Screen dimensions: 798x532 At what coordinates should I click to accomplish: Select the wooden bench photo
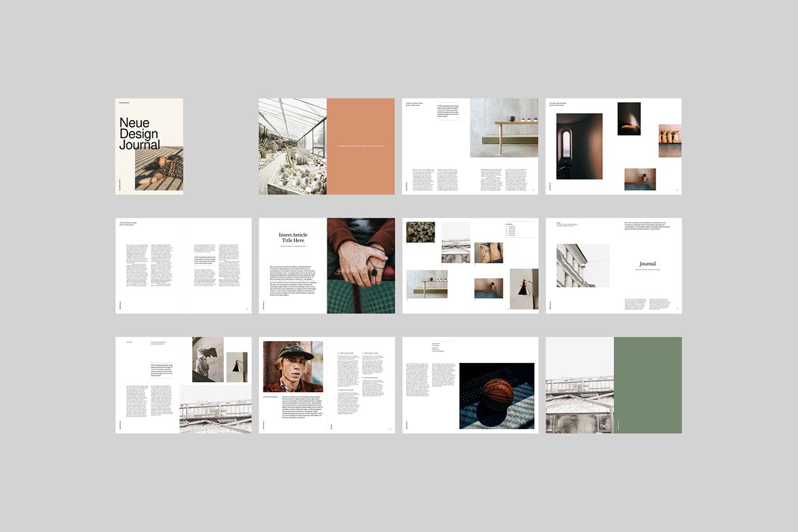503,128
